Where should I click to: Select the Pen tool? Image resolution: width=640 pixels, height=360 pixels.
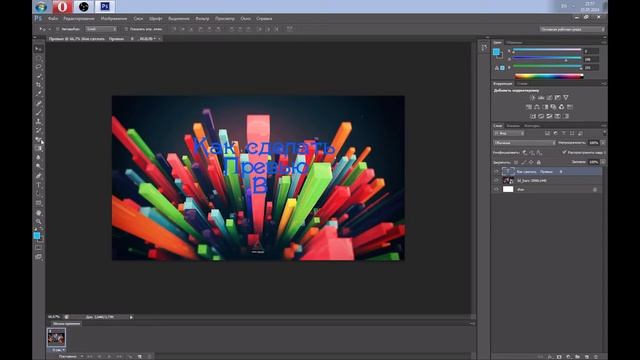tap(38, 176)
